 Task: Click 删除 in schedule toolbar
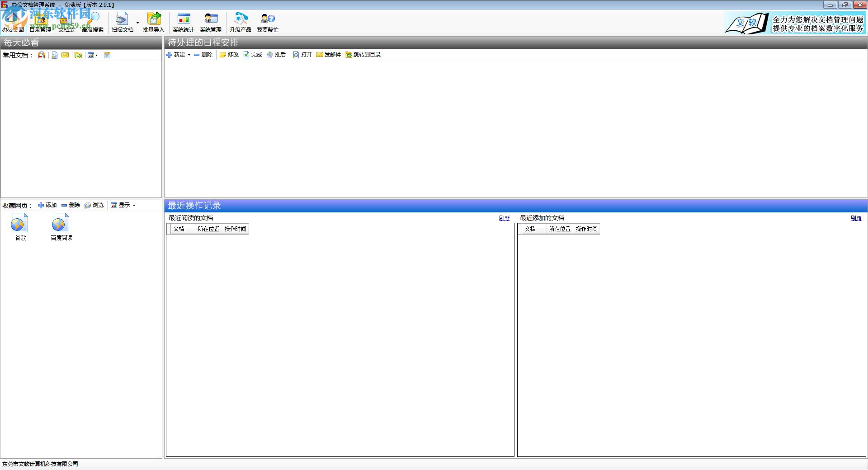tap(203, 55)
